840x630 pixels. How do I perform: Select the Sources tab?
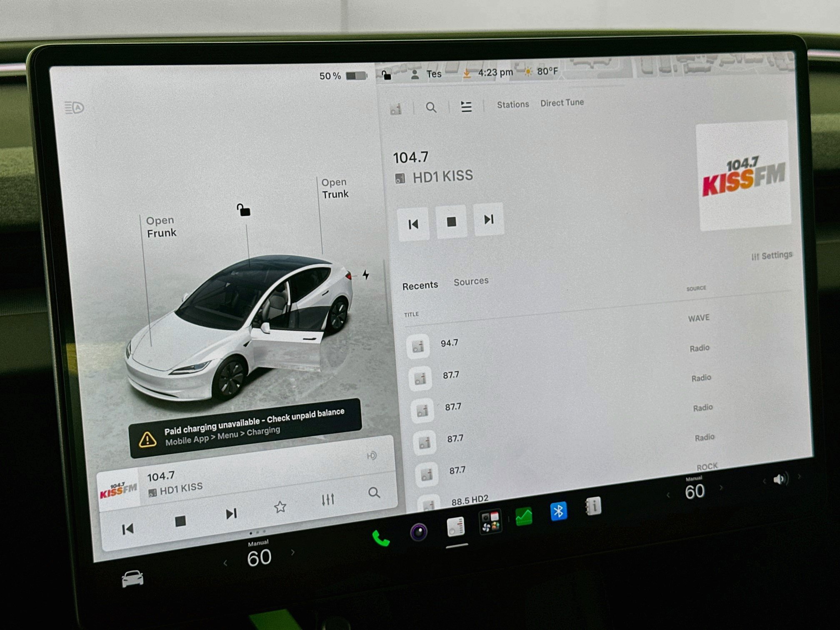point(471,282)
